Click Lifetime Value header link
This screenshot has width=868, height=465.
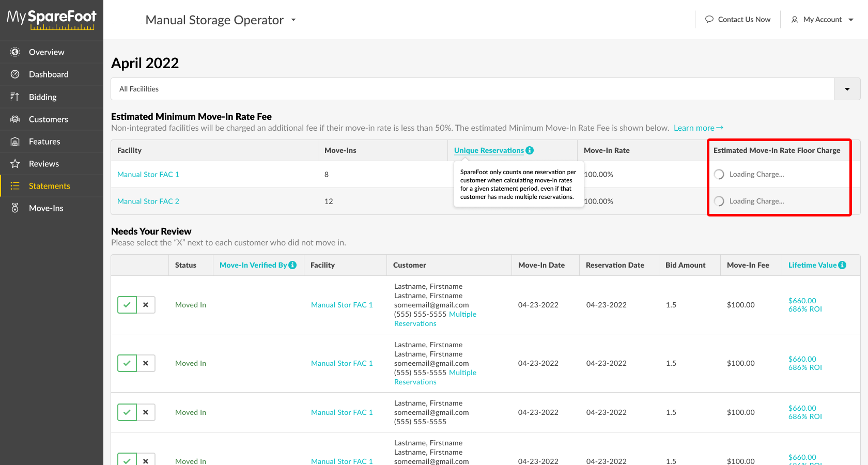click(x=812, y=265)
